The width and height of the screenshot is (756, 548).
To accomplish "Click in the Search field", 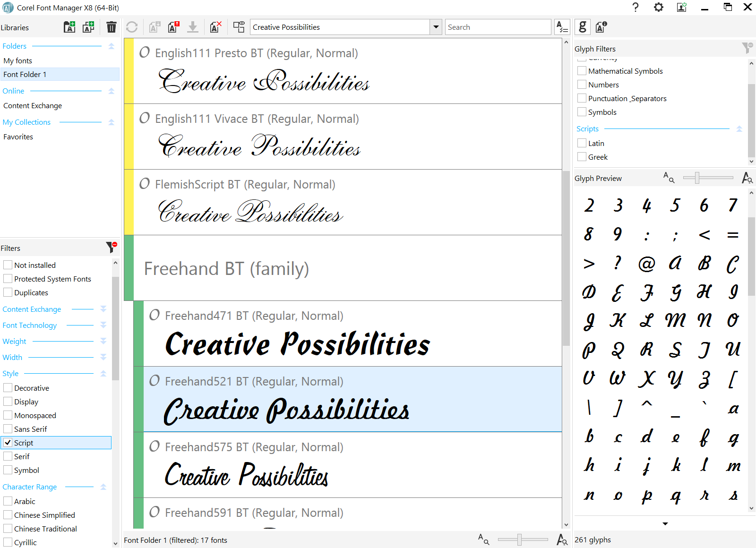I will pos(498,27).
